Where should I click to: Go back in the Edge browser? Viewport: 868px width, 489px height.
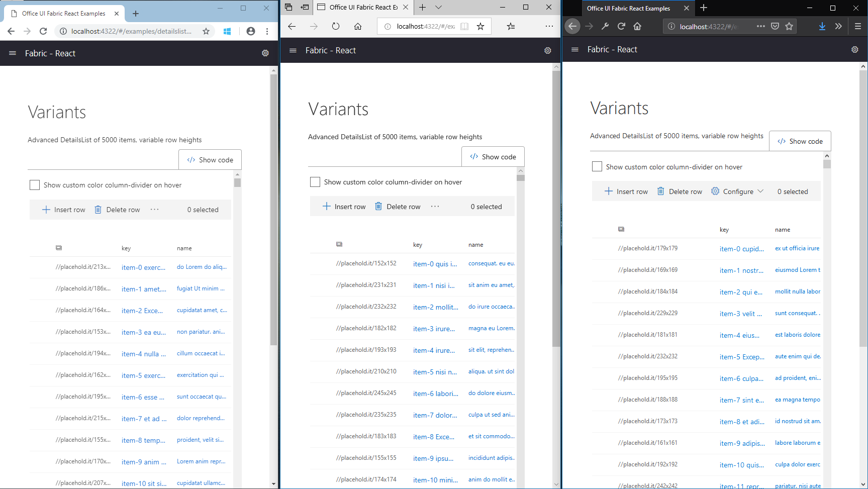pos(292,26)
